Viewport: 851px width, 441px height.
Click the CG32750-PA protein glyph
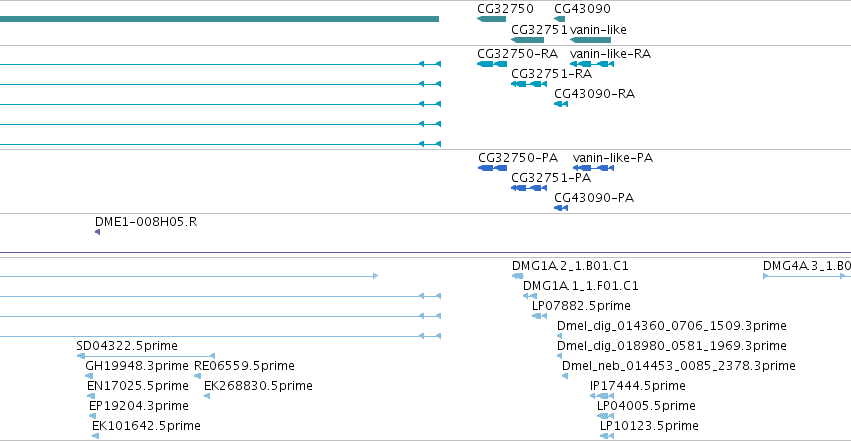click(x=492, y=168)
